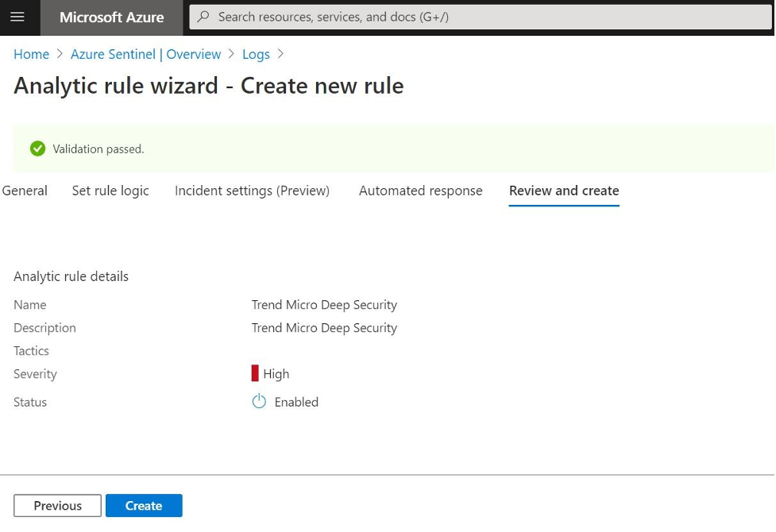Click the 'Tactics' label
Image resolution: width=776 pixels, height=532 pixels.
(x=31, y=351)
